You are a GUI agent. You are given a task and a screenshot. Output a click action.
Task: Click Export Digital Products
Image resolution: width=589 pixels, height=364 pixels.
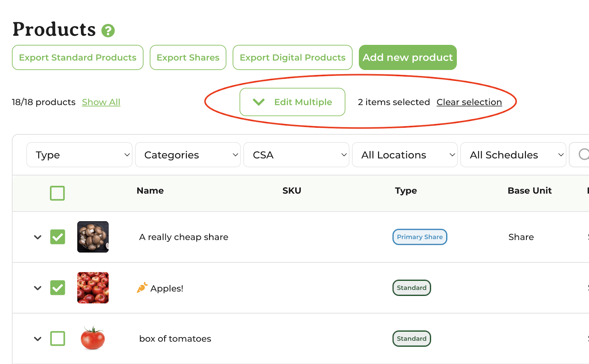(x=293, y=57)
